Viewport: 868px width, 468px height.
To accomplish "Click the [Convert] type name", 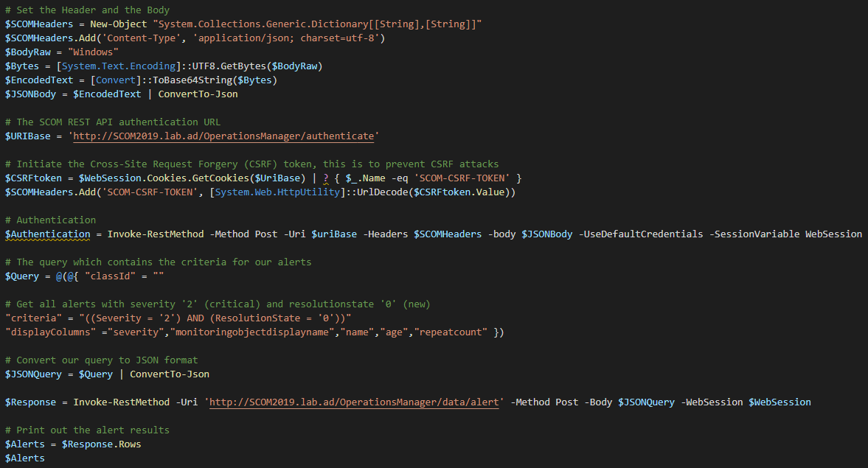I will click(x=116, y=80).
